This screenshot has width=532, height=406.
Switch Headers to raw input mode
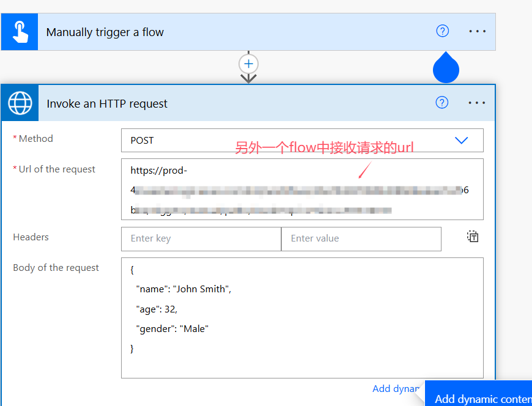tap(472, 235)
